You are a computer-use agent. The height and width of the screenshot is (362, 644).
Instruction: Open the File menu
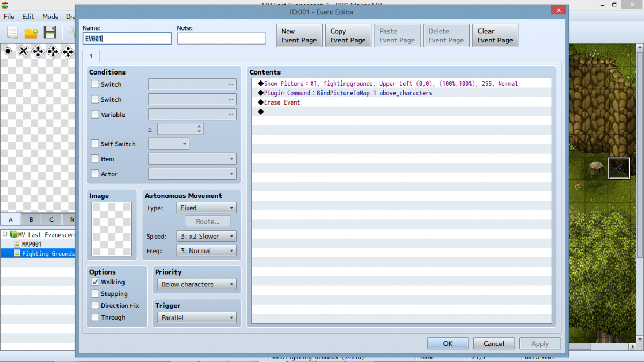click(x=9, y=17)
